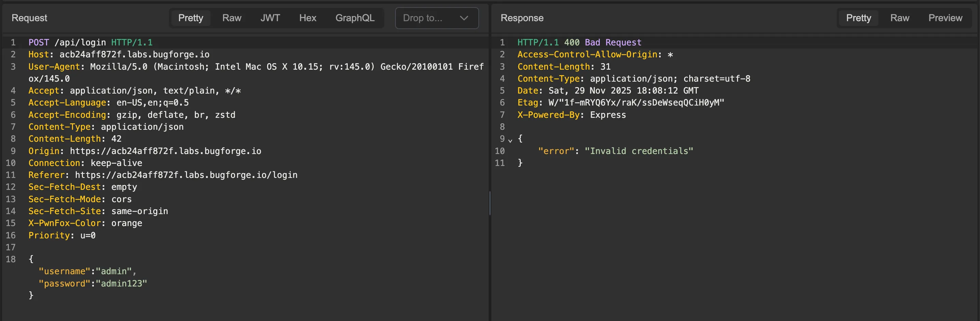Click the Referer header URL in request
Screen dimensions: 980x321
click(x=186, y=175)
